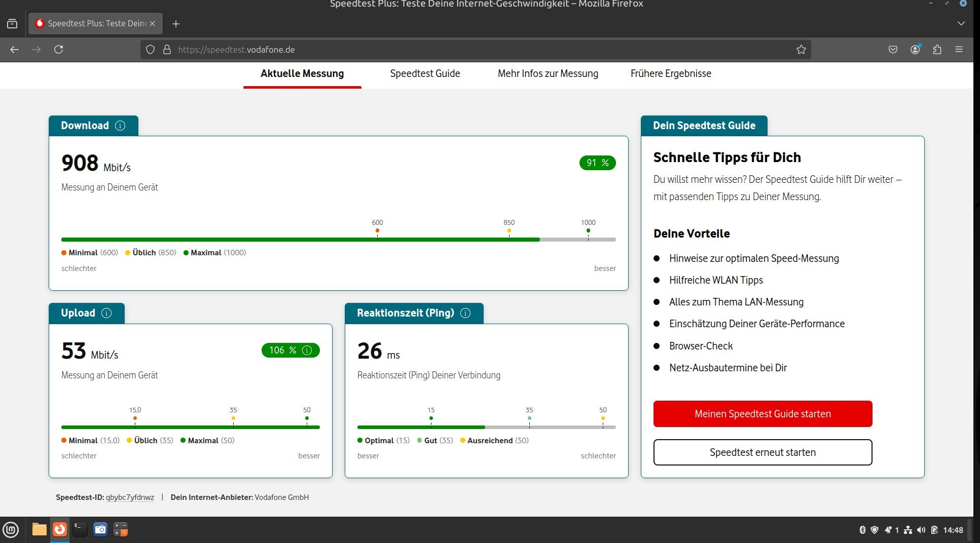Click the Maximal (1000) download legend entry
This screenshot has width=980, height=543.
pos(214,253)
